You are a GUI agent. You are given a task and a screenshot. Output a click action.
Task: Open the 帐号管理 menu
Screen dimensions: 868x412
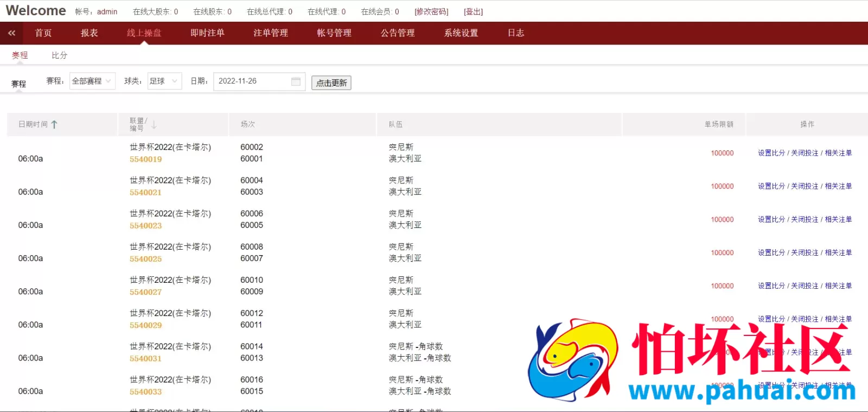click(x=334, y=33)
